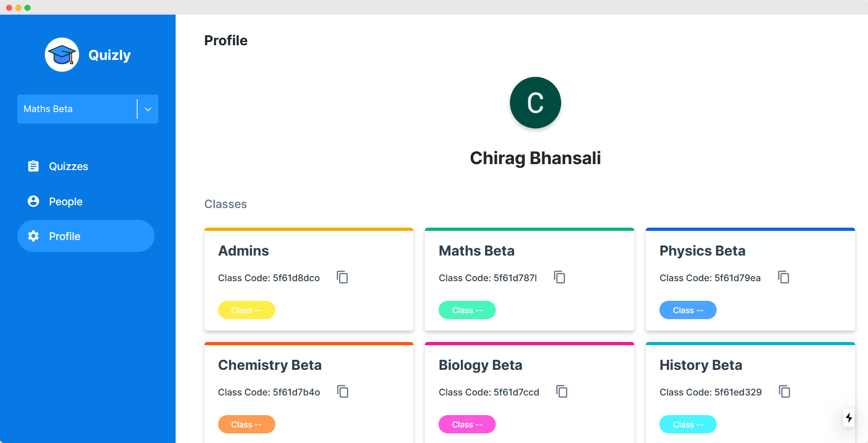Open the Quizzes page

68,166
